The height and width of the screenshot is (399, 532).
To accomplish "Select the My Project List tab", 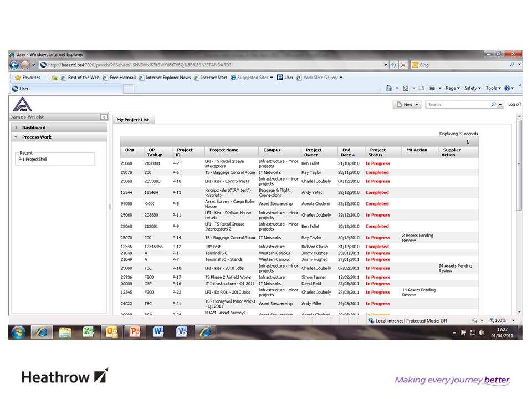I will (x=132, y=120).
